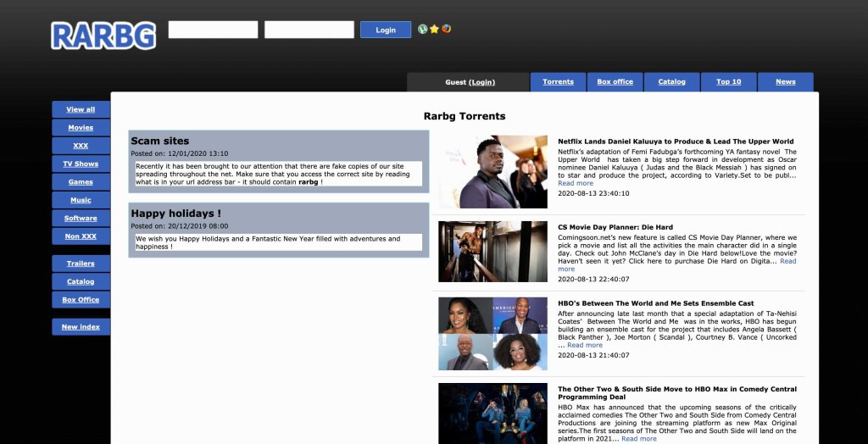This screenshot has width=868, height=444.
Task: Focus the username input field
Action: tap(213, 30)
